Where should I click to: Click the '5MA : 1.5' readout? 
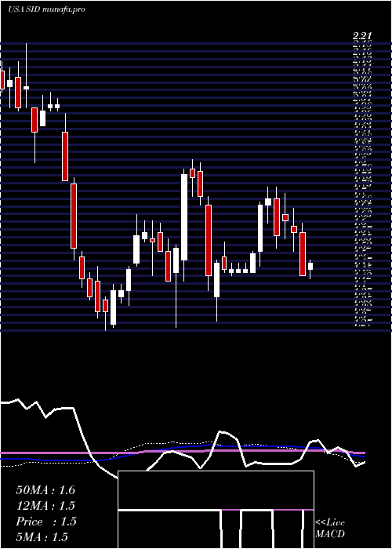(x=42, y=537)
